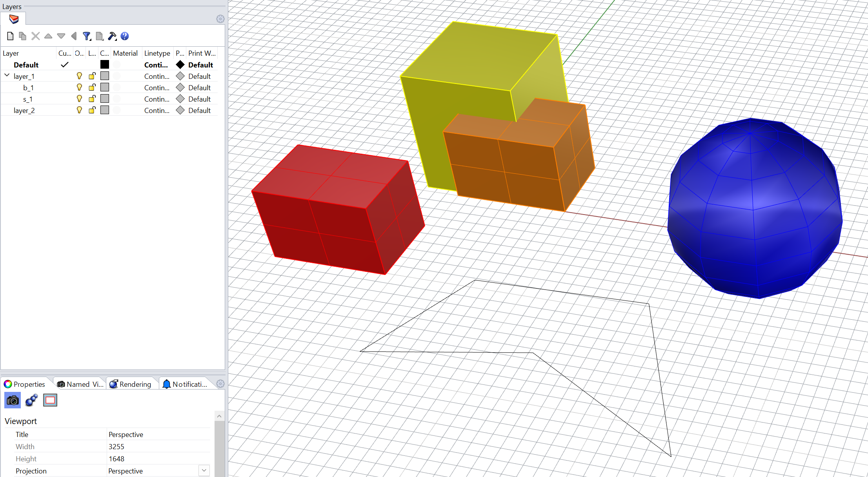This screenshot has height=477, width=868.
Task: Click the move up one parent arrow
Action: [74, 36]
